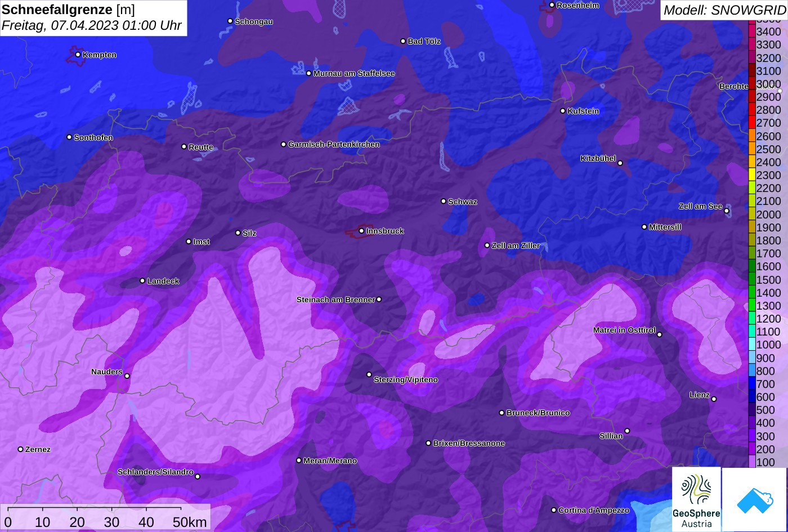The image size is (788, 532).
Task: Select the Schlanders/Silandro marker dot
Action: click(x=198, y=476)
